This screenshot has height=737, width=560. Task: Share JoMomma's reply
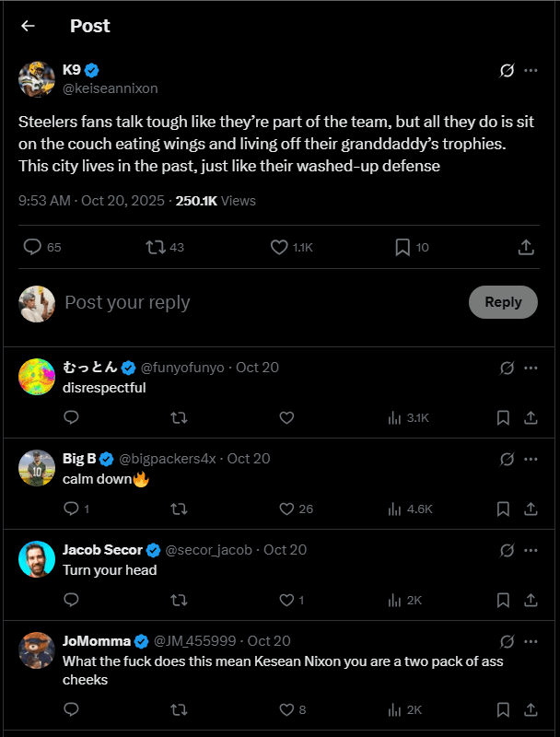click(531, 709)
